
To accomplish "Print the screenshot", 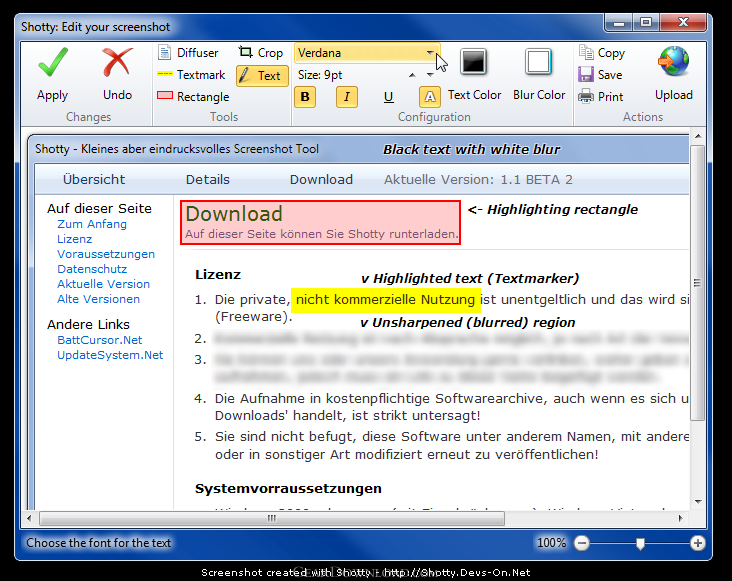I will [601, 97].
